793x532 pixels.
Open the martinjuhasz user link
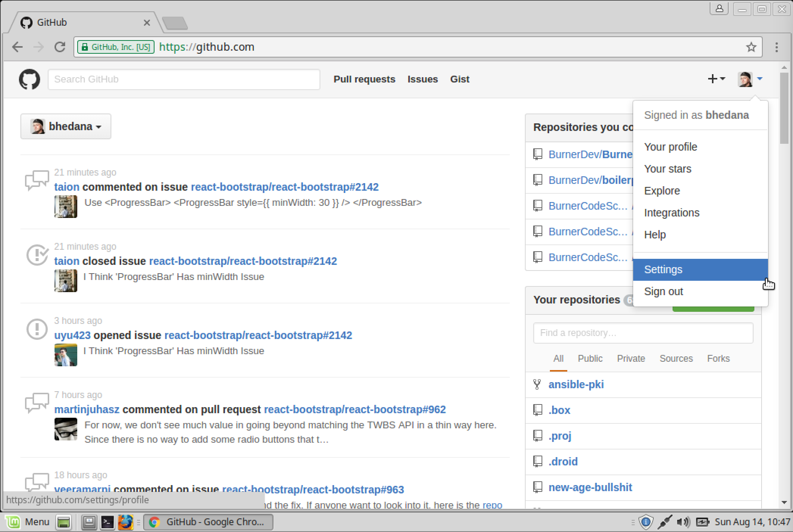pyautogui.click(x=87, y=409)
